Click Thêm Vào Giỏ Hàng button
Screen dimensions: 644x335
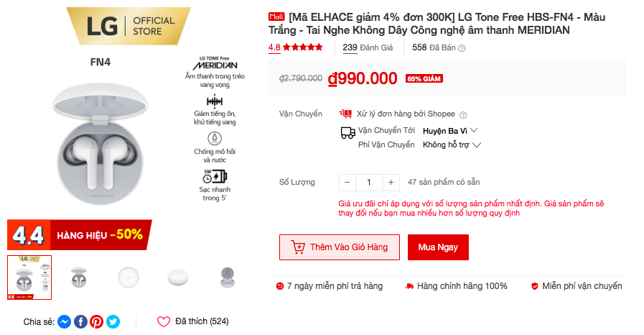click(x=340, y=247)
